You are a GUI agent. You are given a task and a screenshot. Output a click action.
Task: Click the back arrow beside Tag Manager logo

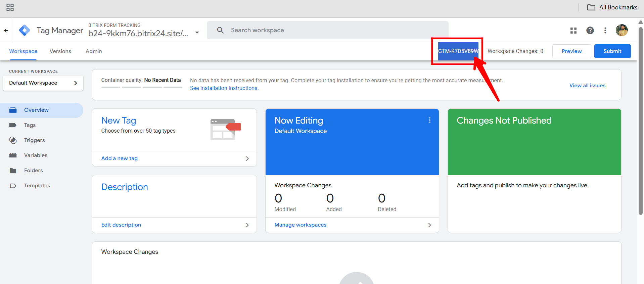pyautogui.click(x=6, y=31)
